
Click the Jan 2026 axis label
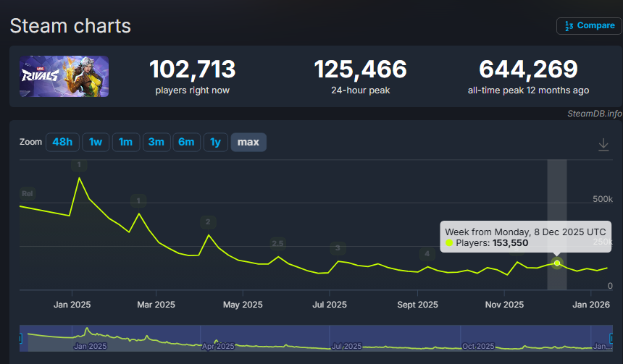(x=591, y=305)
